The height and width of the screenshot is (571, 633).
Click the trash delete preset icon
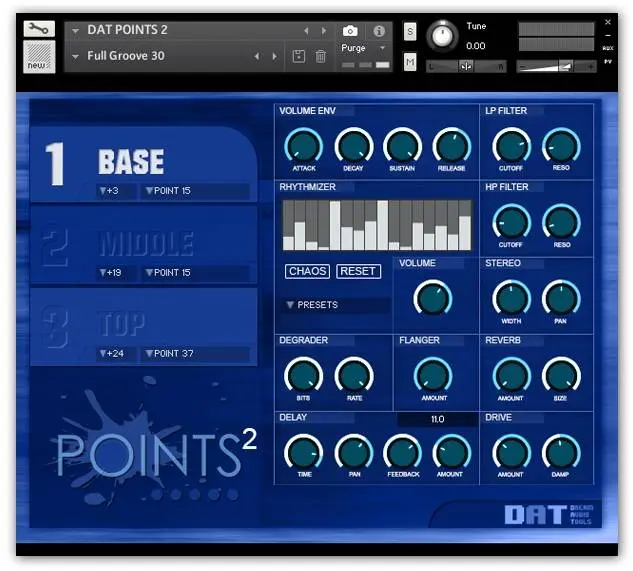tap(321, 57)
